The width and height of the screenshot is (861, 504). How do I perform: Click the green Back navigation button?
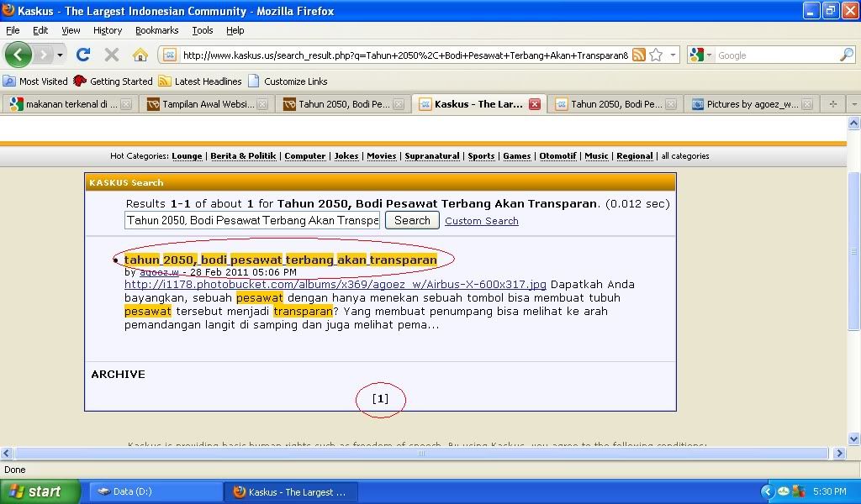(x=18, y=55)
